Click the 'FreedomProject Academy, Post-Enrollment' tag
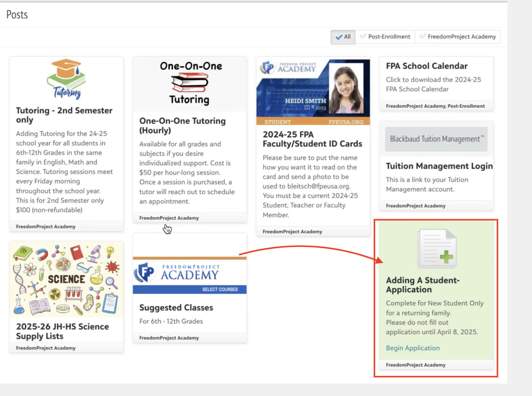532x396 pixels. point(435,106)
